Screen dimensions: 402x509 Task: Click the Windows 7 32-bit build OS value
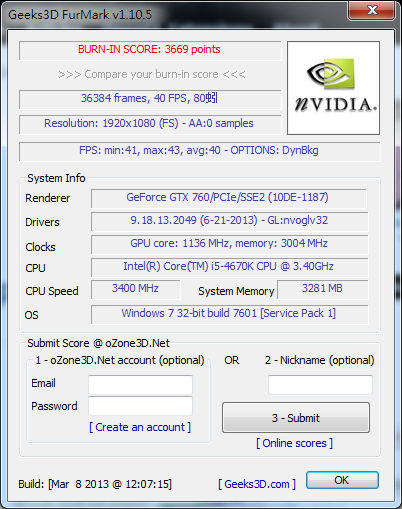229,313
